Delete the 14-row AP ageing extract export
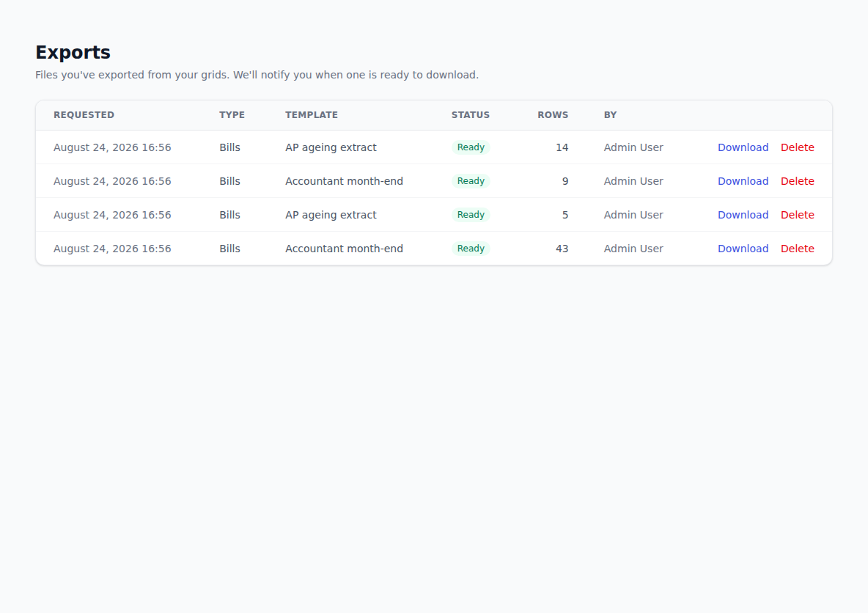 (797, 147)
